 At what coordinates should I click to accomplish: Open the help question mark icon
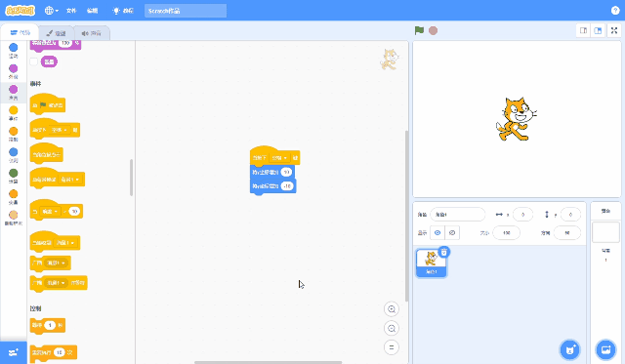point(615,11)
